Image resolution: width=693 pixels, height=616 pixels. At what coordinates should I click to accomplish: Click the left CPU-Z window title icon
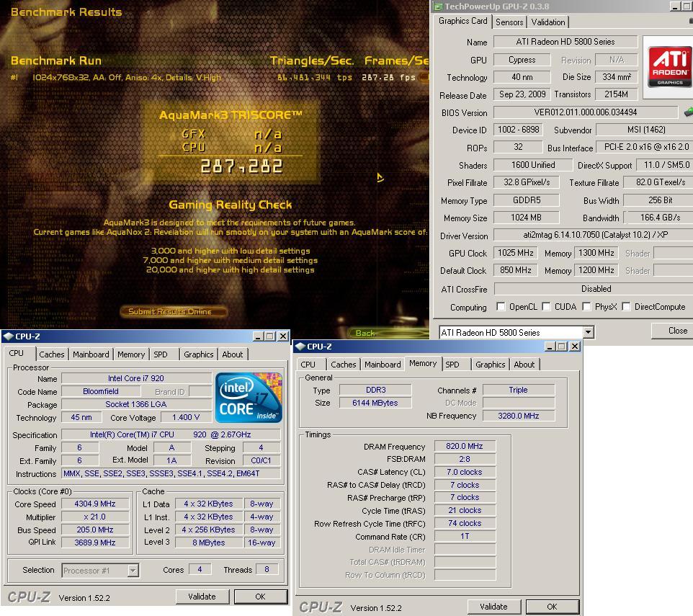tap(8, 336)
